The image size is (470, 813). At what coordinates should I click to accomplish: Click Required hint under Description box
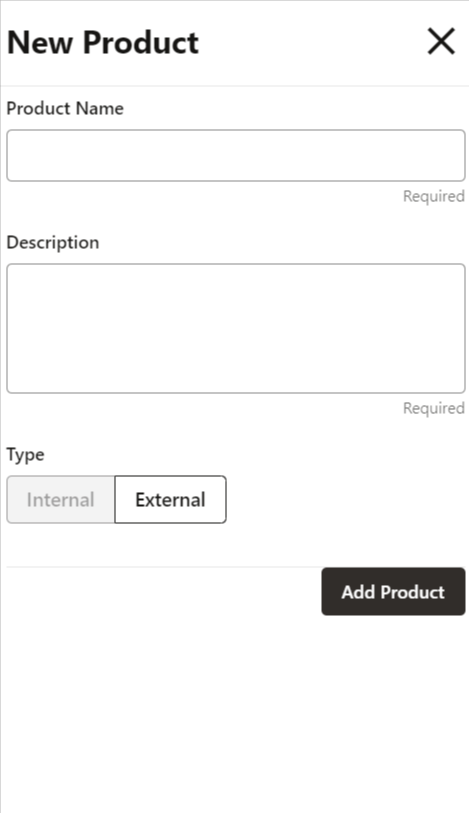434,408
